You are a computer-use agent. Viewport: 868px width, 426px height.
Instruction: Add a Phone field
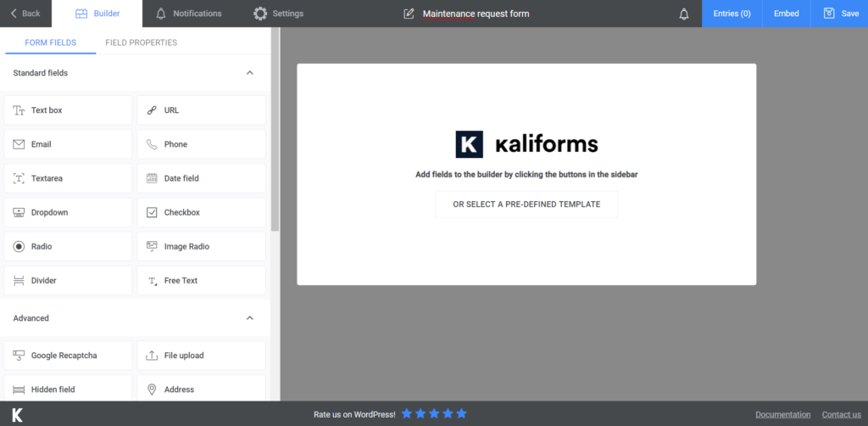(x=201, y=144)
